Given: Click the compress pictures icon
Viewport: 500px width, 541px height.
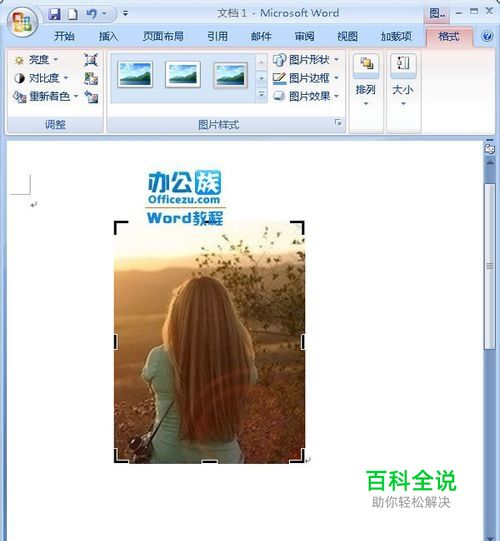Looking at the screenshot, I should pyautogui.click(x=91, y=60).
